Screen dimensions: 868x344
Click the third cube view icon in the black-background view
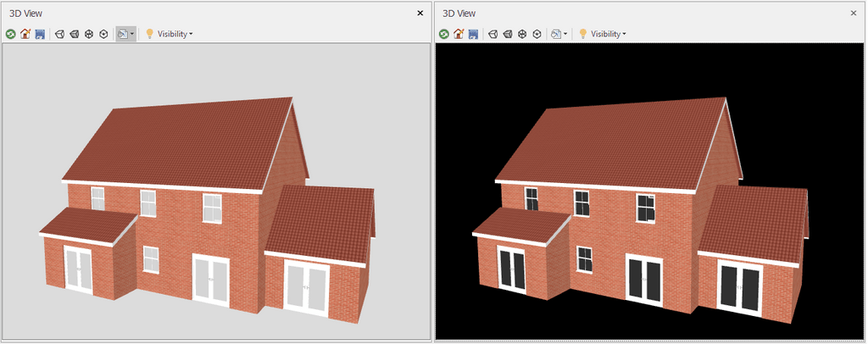pos(522,34)
